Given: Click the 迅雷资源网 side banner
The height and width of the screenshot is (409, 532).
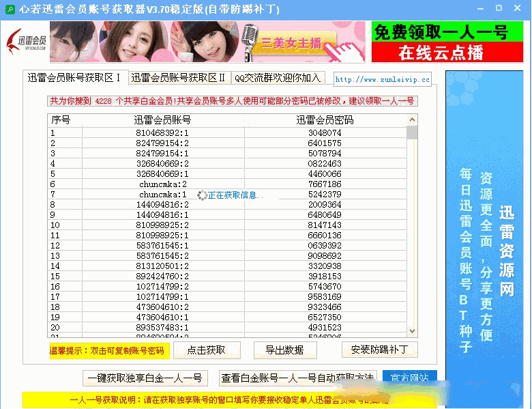Looking at the screenshot, I should [x=484, y=238].
